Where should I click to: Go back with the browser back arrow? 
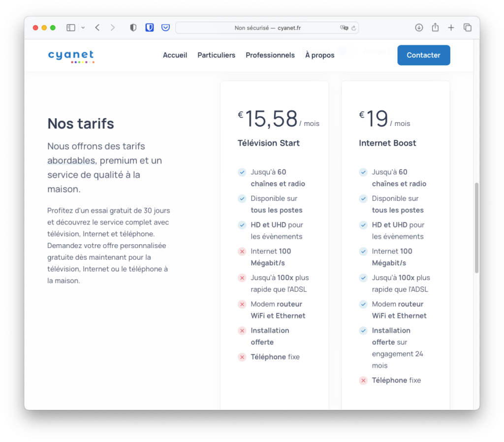click(x=97, y=28)
